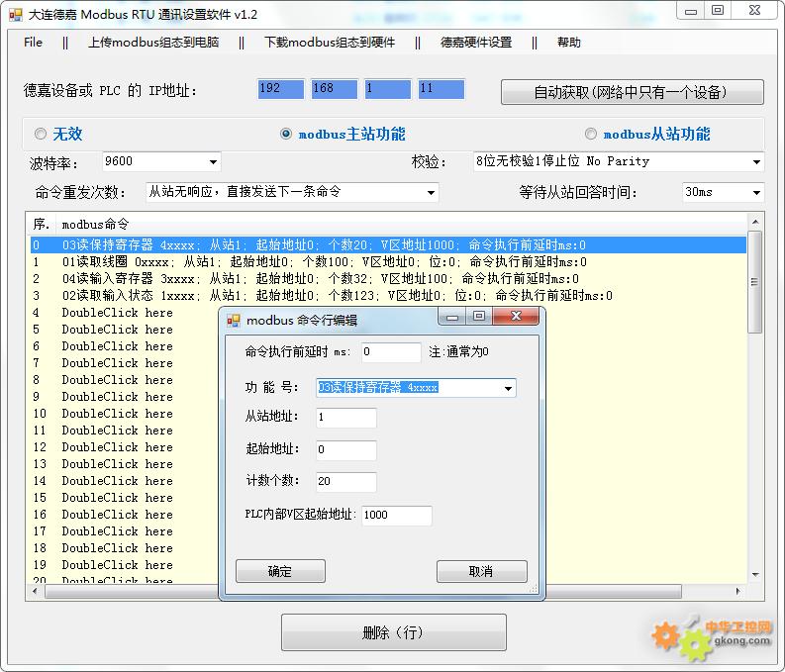Click the IP field containing 11
785x672 pixels.
click(442, 89)
